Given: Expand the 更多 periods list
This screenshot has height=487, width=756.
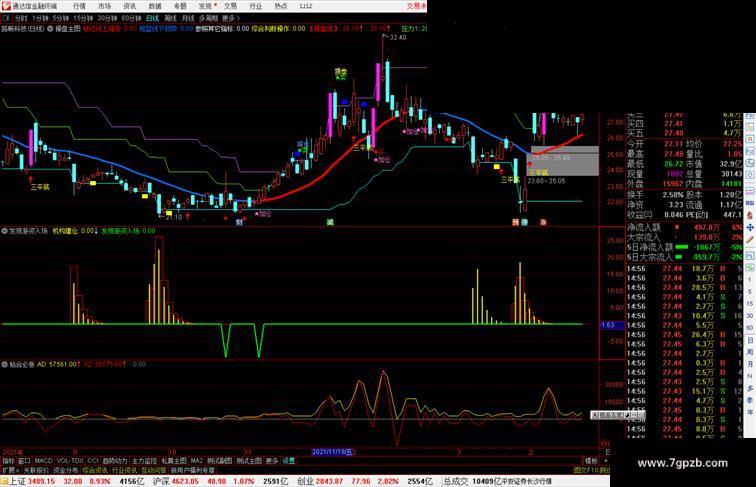Looking at the screenshot, I should click(x=230, y=18).
